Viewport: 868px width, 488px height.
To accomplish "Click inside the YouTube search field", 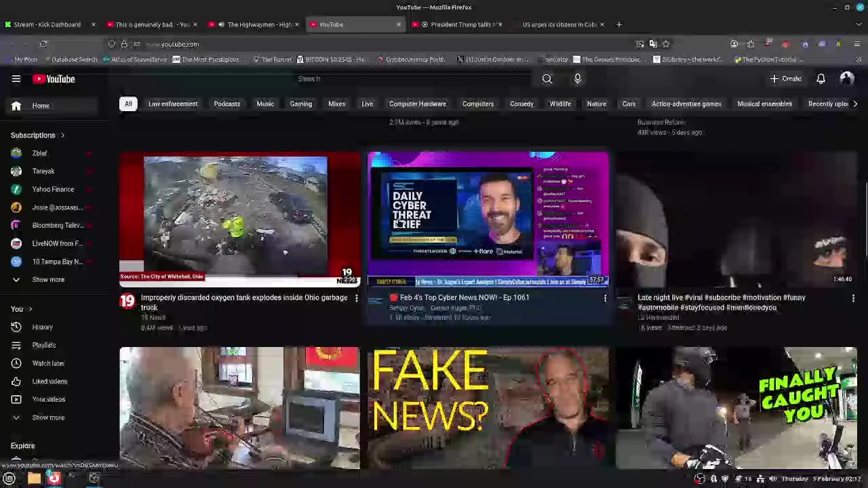I will (414, 79).
